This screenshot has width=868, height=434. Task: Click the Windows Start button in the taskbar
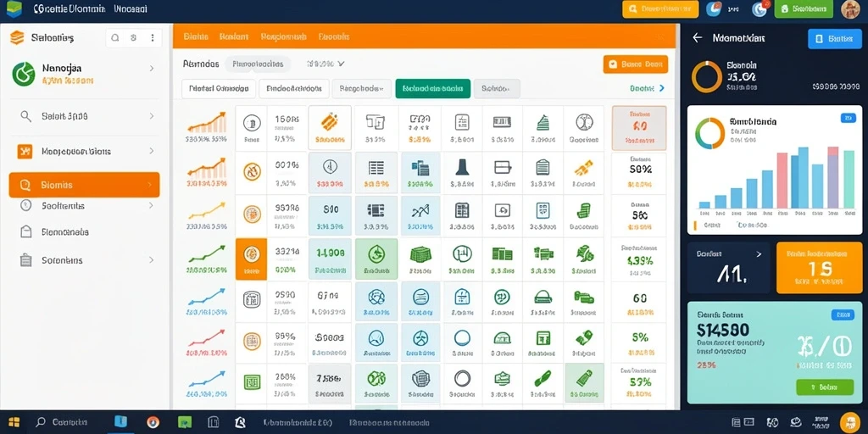point(14,422)
